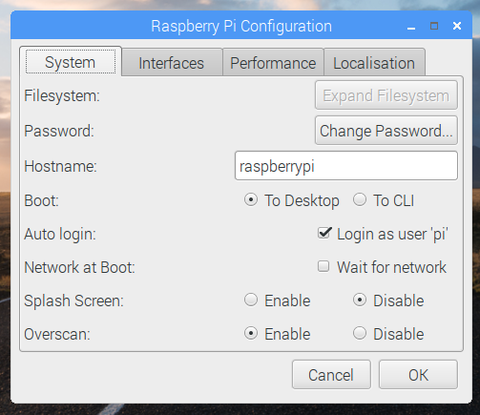480x415 pixels.
Task: Maximize the Raspberry Pi Configuration window
Action: 434,26
